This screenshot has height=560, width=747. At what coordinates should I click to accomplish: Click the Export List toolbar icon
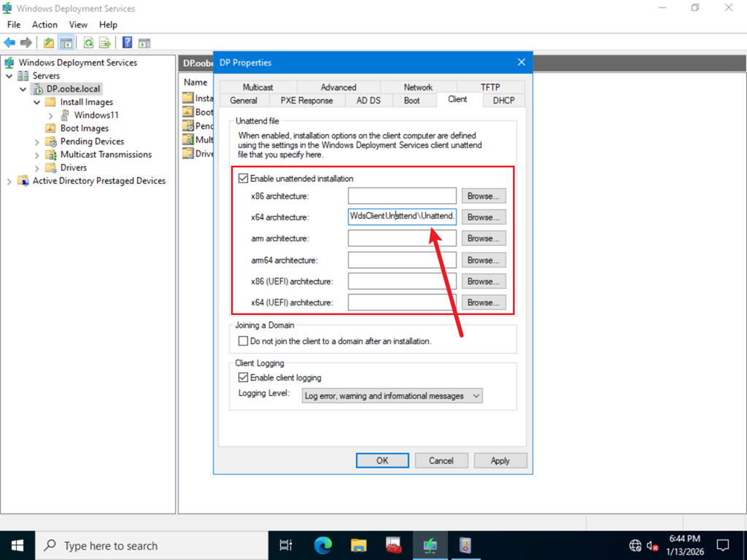tap(105, 43)
